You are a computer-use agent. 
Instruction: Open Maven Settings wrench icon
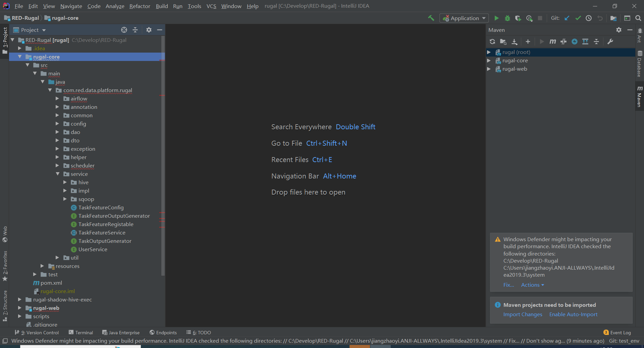click(x=610, y=42)
